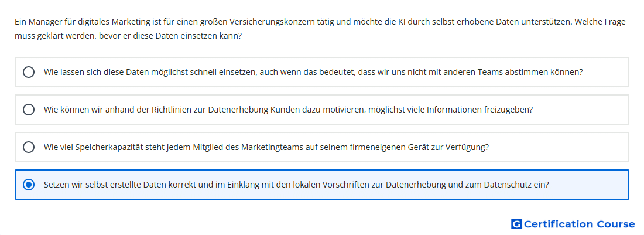Click answer text ending 'Informationen freizugeben?'
644x235 pixels.
click(x=288, y=110)
